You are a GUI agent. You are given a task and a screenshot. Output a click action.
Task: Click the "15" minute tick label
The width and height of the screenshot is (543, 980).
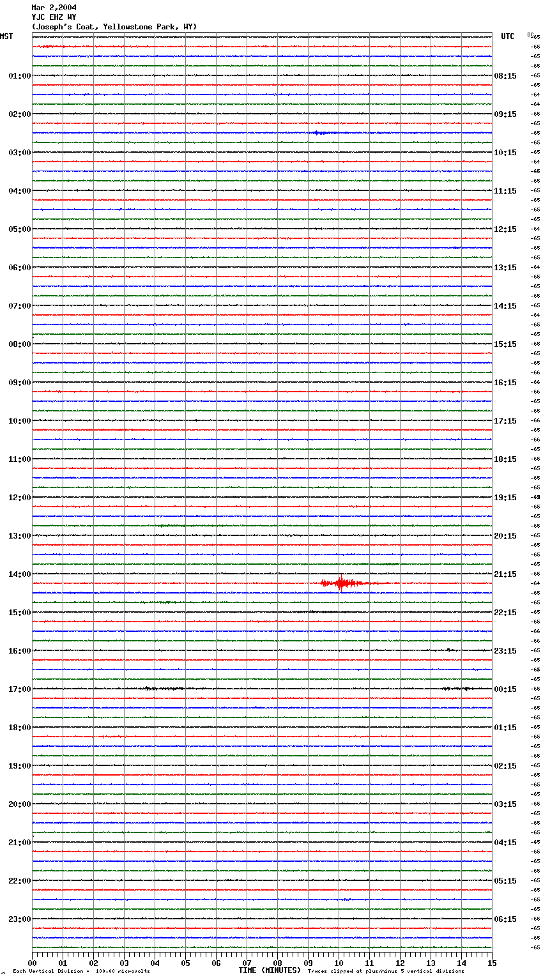click(x=492, y=963)
